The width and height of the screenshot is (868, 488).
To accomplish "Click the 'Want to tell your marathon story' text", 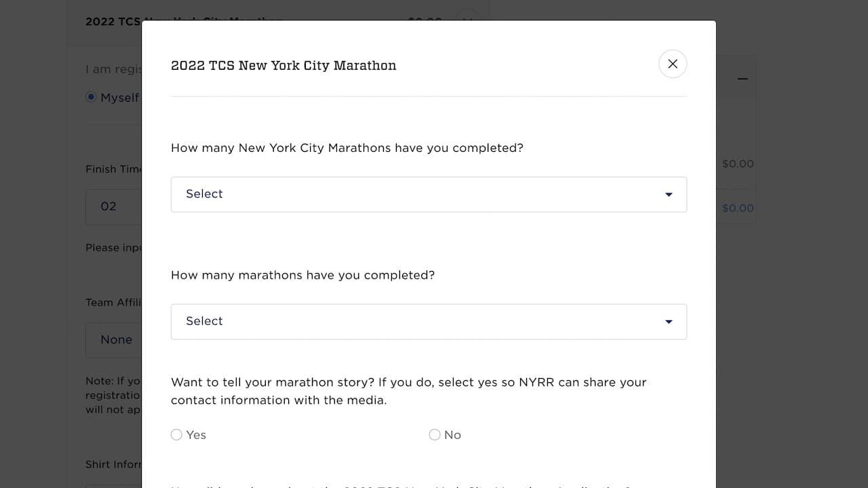I will tap(409, 391).
